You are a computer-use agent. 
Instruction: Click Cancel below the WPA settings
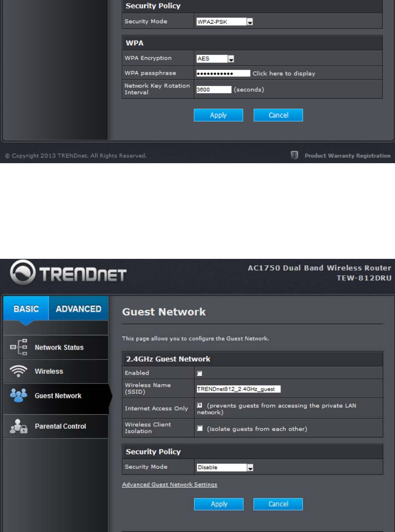tap(278, 115)
